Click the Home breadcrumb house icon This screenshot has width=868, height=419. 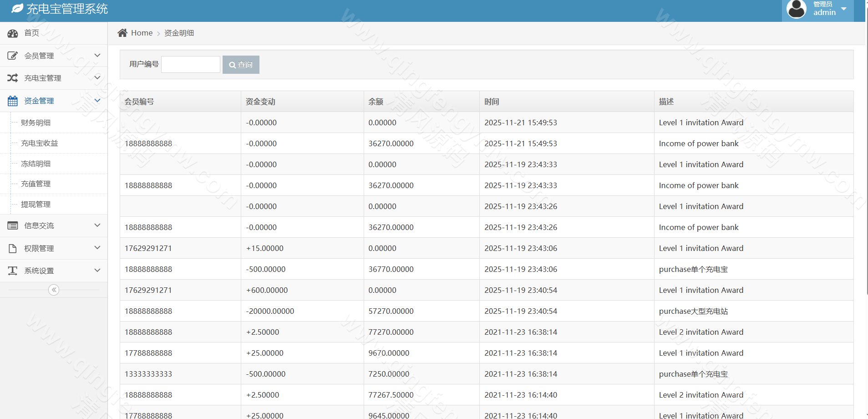[122, 32]
